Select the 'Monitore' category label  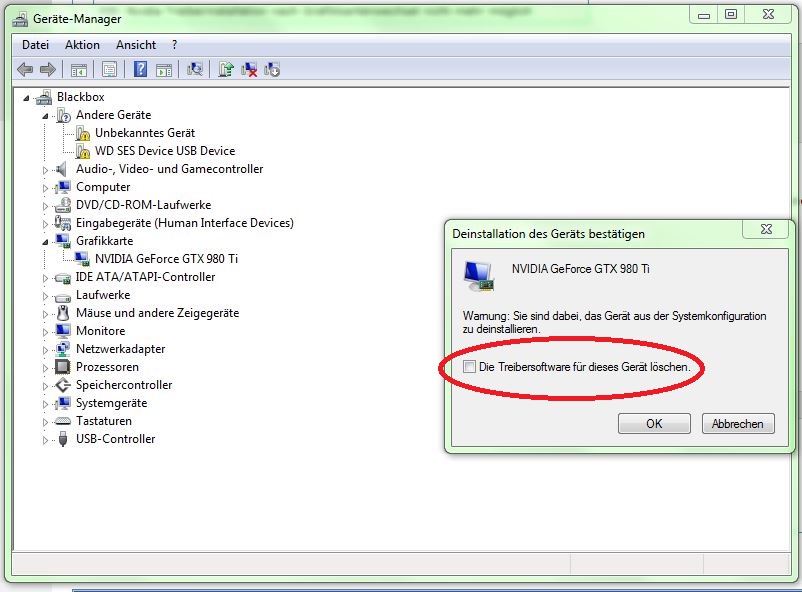(x=100, y=331)
